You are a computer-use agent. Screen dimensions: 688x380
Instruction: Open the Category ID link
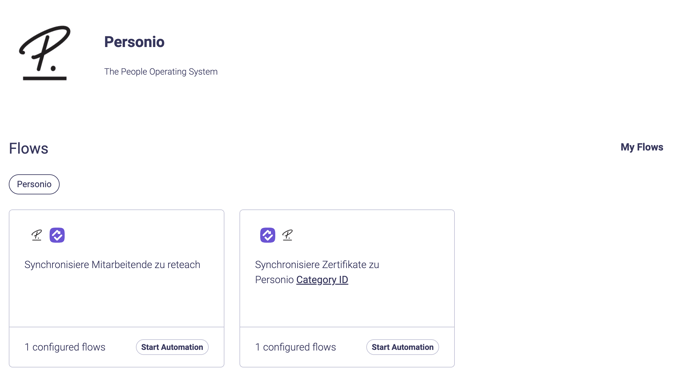point(322,280)
